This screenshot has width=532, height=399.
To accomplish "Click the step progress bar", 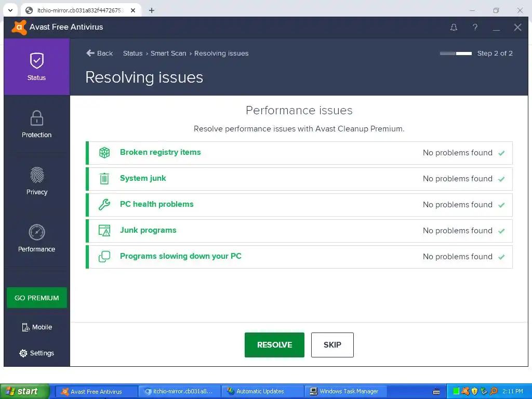I will click(456, 54).
